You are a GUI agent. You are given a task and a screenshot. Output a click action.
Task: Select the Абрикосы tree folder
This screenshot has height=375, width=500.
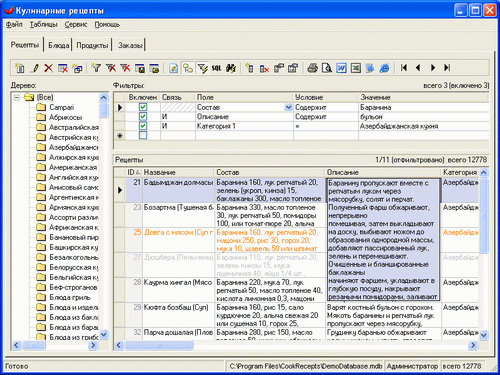click(x=65, y=117)
